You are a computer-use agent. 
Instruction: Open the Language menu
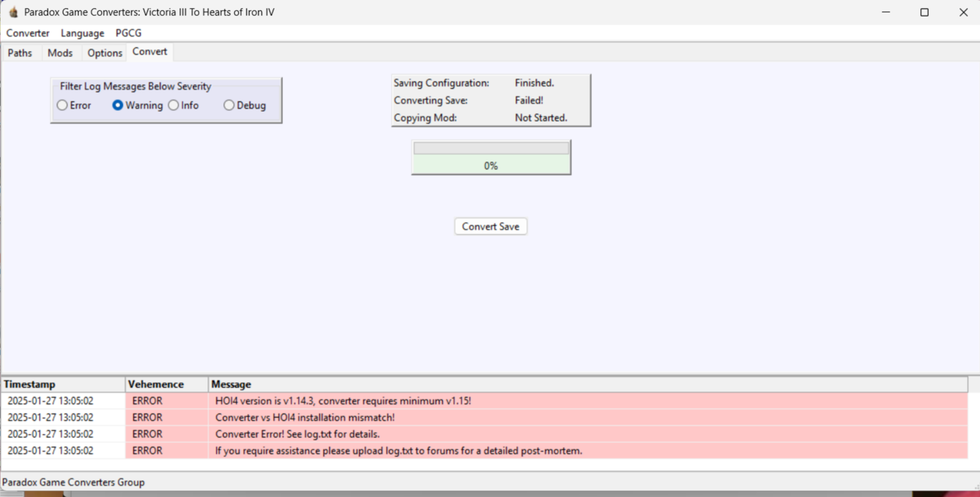click(x=82, y=33)
